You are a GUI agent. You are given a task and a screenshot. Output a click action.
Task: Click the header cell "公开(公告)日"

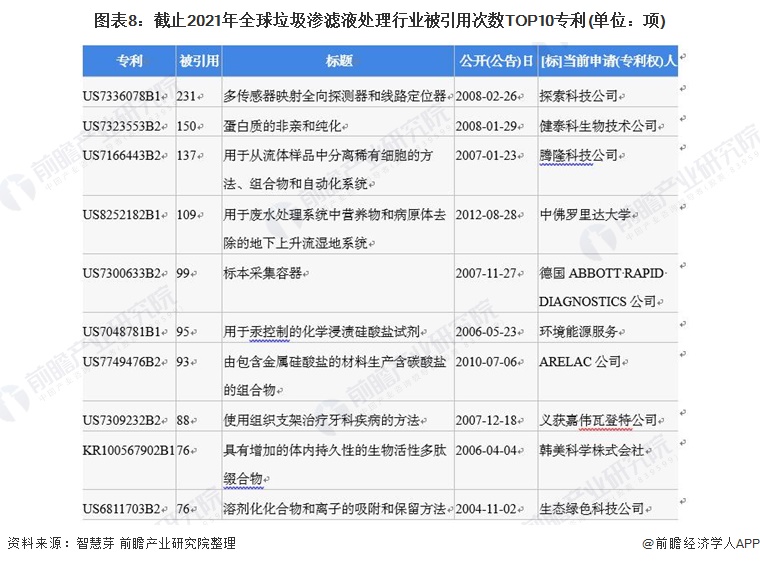click(x=496, y=61)
